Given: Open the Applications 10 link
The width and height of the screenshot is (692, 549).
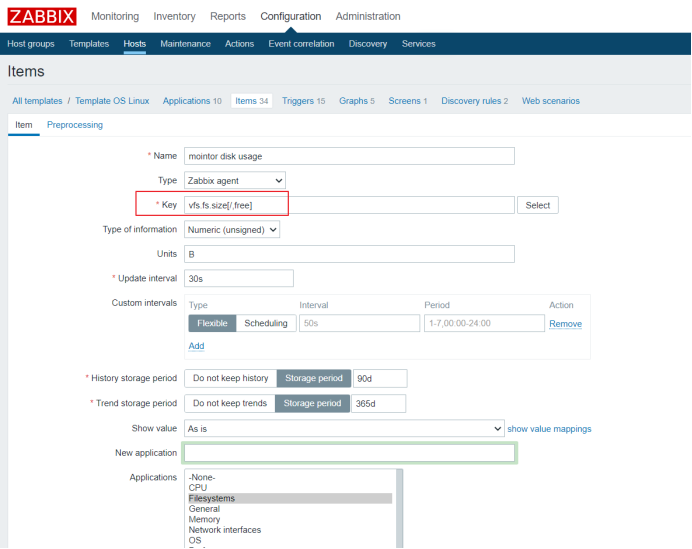Looking at the screenshot, I should pos(192,101).
